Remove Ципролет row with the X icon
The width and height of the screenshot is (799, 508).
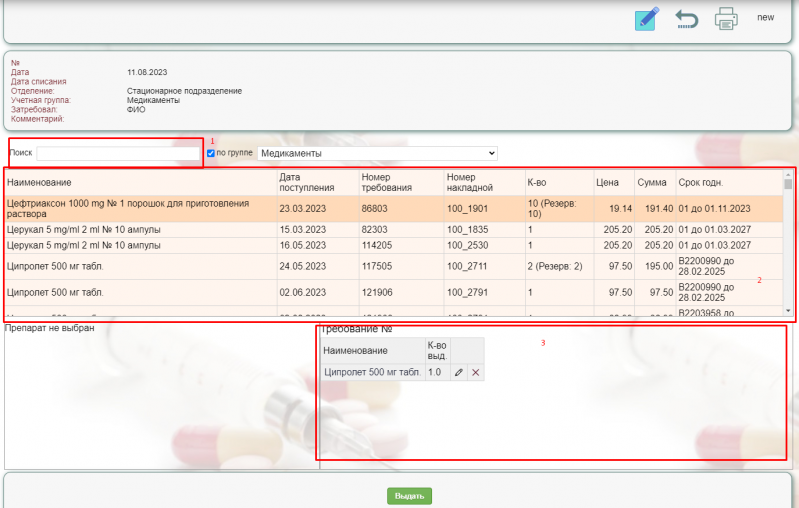click(x=476, y=373)
